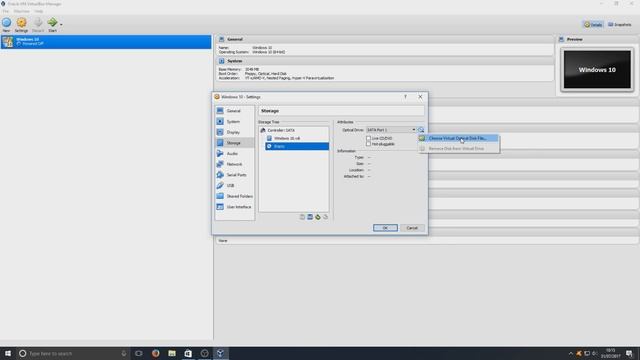The image size is (640, 360).
Task: Select the Windows 10 VM in the list
Action: click(x=106, y=42)
